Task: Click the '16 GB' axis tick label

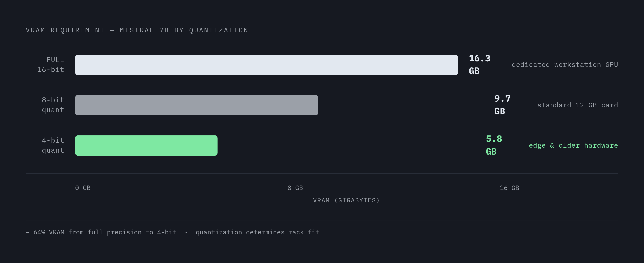Action: coord(509,188)
